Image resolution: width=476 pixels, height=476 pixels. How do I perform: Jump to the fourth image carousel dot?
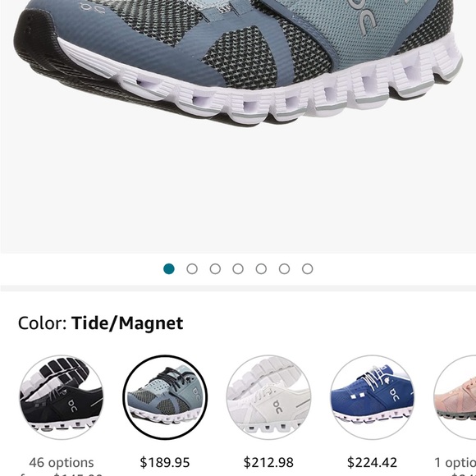point(238,268)
